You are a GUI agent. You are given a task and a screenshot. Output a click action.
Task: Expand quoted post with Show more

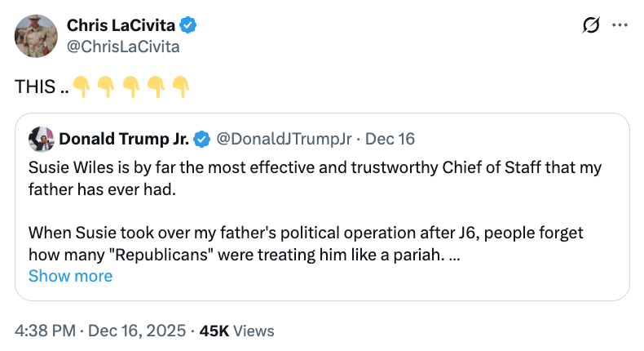70,276
